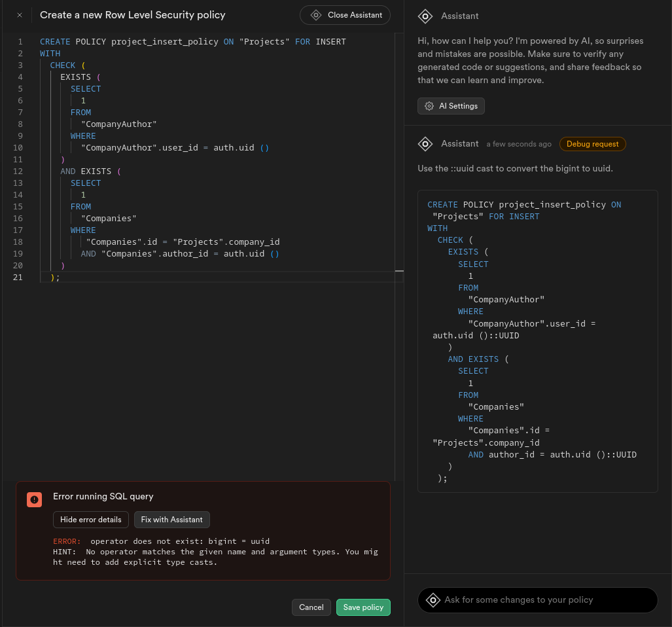The height and width of the screenshot is (627, 672).
Task: Click the 'a few seconds ago' timestamp
Action: click(519, 144)
